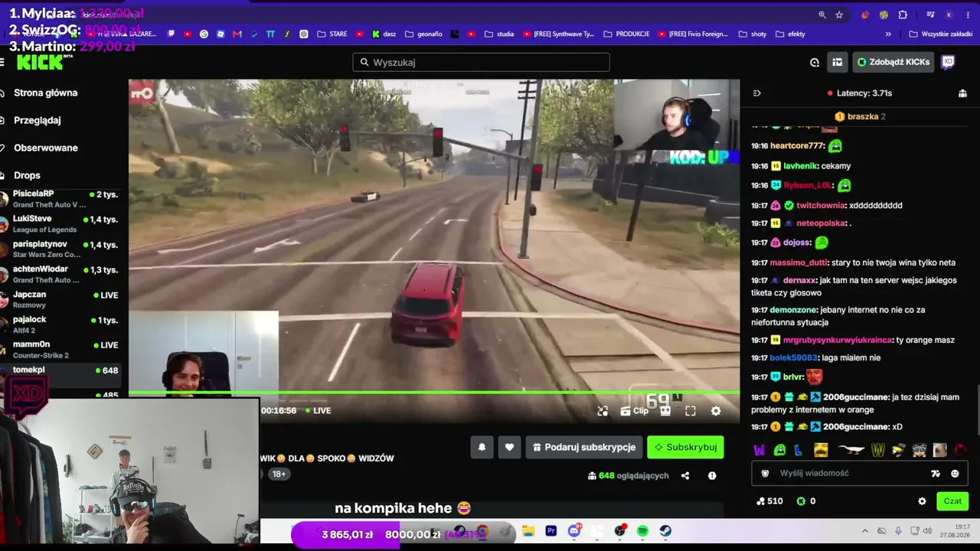Open the 7TV emote menu icon
This screenshot has width=980, height=551.
click(935, 474)
